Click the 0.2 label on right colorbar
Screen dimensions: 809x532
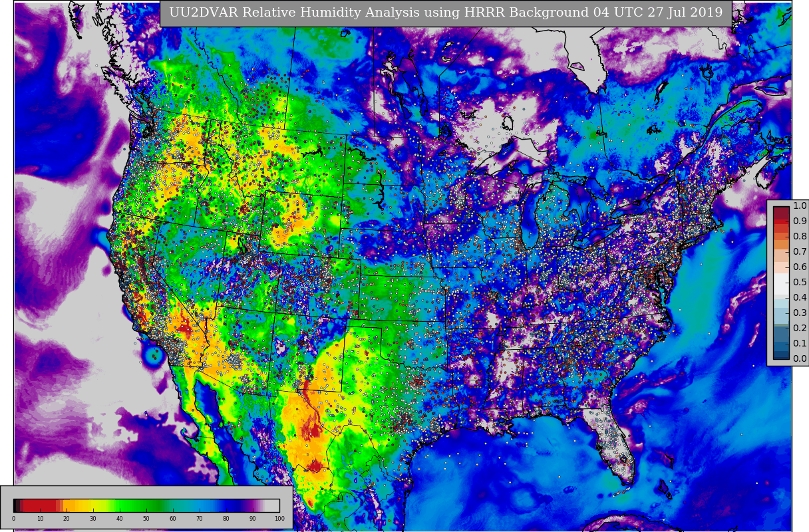(800, 329)
